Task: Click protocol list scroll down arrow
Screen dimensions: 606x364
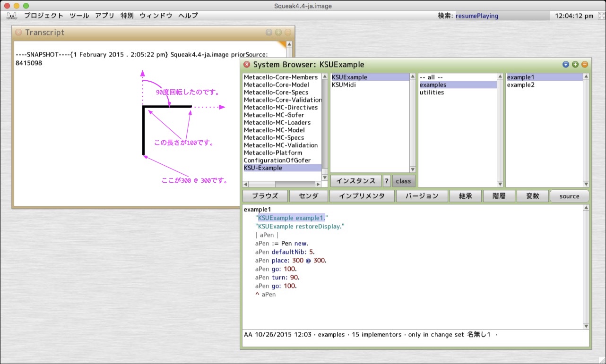Action: tap(500, 184)
